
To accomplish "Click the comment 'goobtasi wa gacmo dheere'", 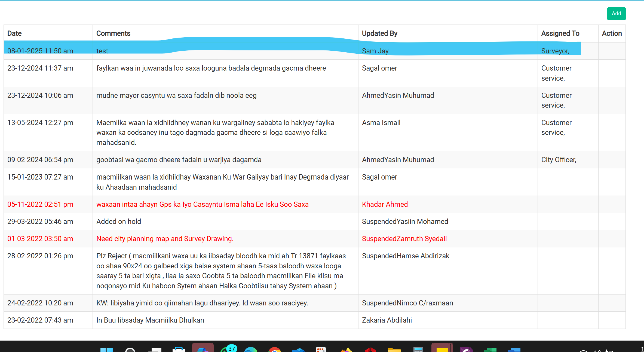I will tap(179, 160).
